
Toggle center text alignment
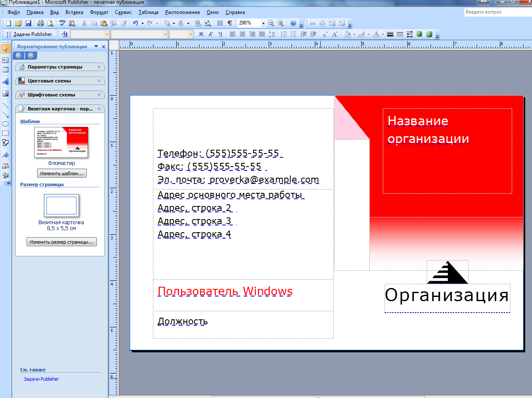pos(243,34)
